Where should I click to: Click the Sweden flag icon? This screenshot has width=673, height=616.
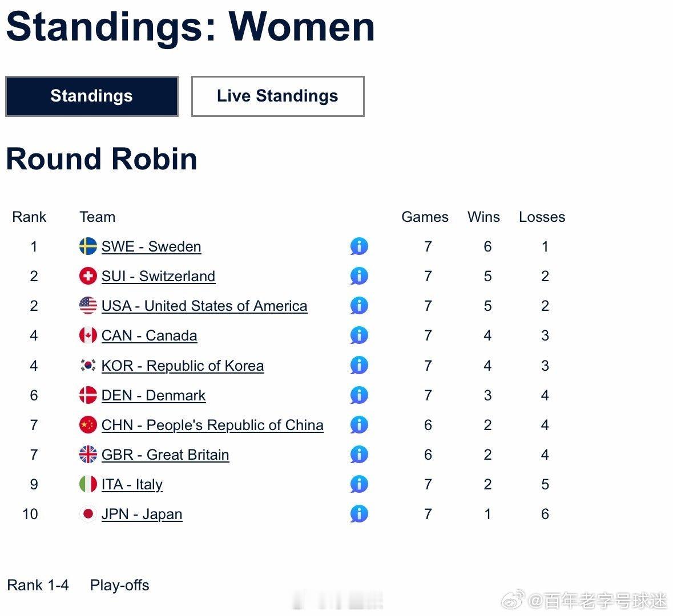click(88, 246)
